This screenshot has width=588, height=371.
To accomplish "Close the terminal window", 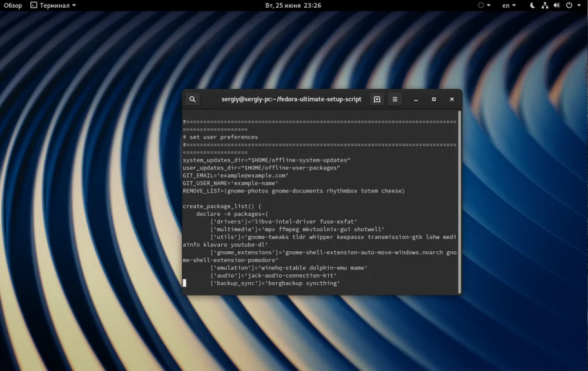I will [x=452, y=99].
